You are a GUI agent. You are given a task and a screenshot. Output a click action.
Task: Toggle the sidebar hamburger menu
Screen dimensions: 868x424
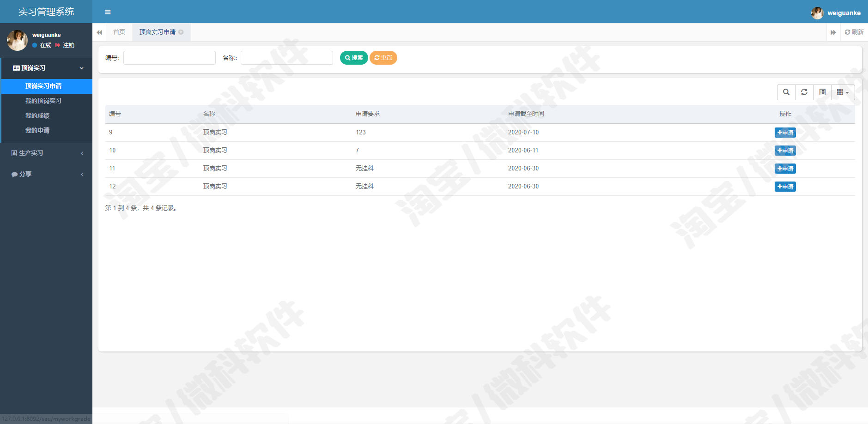pos(108,12)
